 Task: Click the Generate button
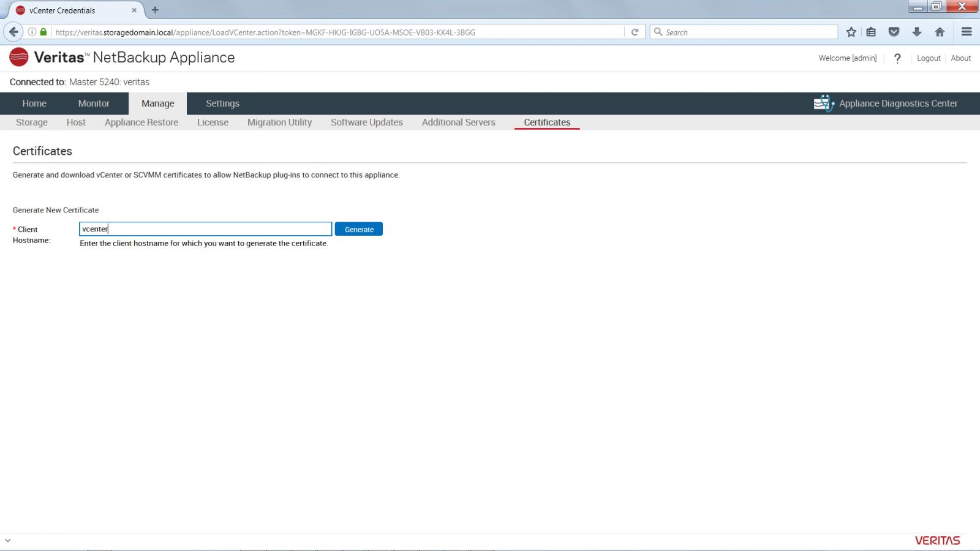[359, 229]
